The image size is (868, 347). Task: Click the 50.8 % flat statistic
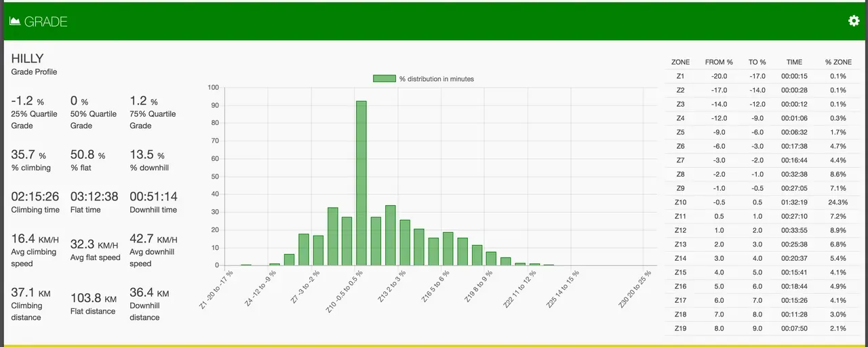coord(87,155)
